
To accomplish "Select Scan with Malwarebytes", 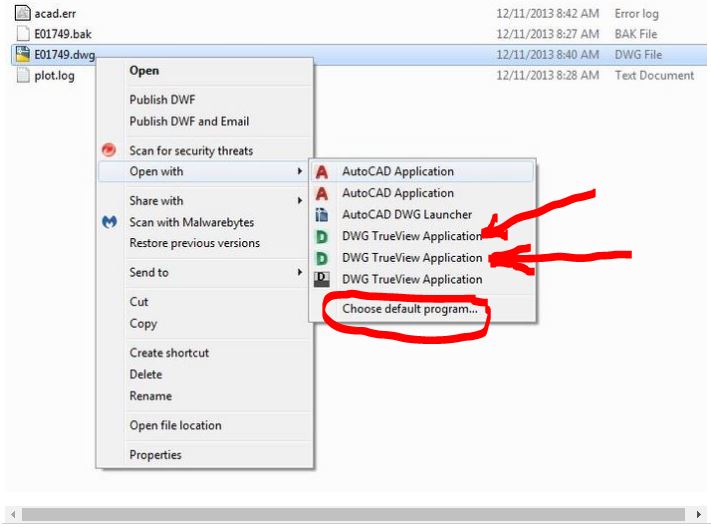I will click(191, 222).
